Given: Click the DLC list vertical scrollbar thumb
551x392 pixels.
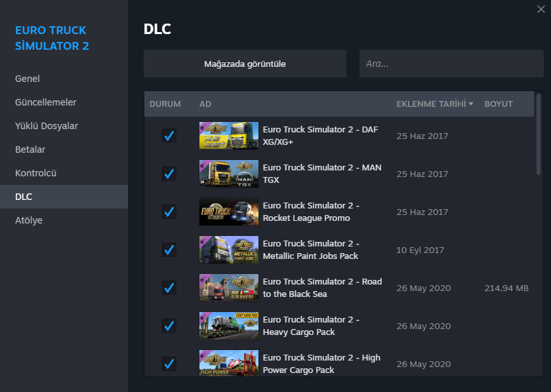Looking at the screenshot, I should click(539, 134).
